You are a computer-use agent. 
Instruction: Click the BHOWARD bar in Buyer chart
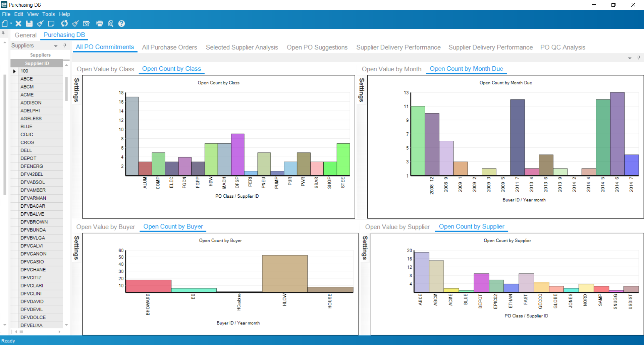pos(148,286)
